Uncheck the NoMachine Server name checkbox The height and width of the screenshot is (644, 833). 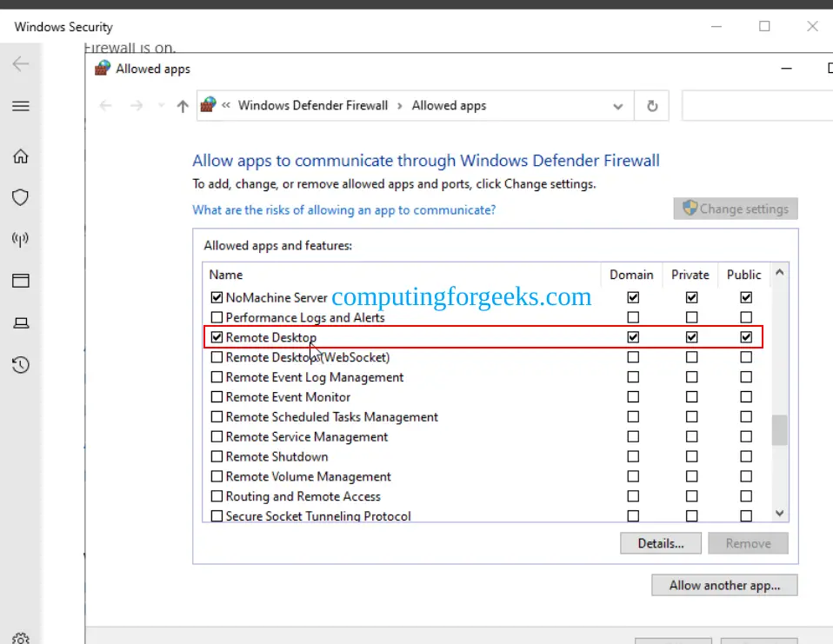pyautogui.click(x=217, y=297)
